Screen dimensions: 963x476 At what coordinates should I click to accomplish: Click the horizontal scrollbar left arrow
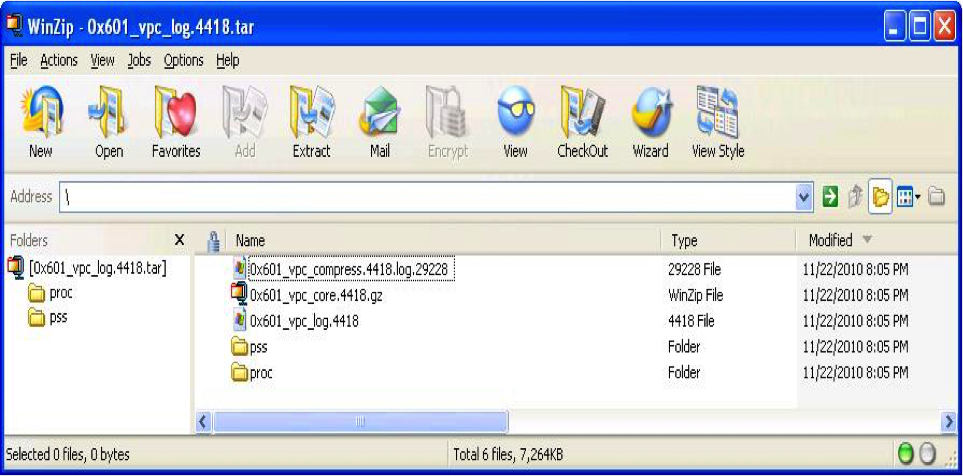(203, 421)
